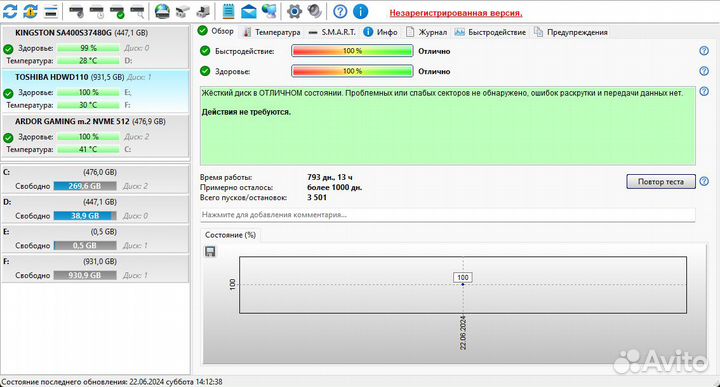Open the scheduled disk test clock icon
Screen dimensions: 720x387
tap(96, 11)
